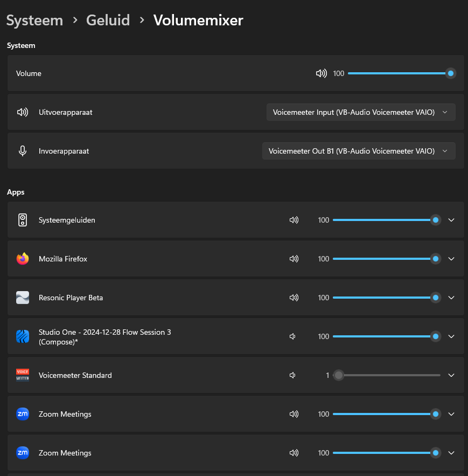This screenshot has width=468, height=476.
Task: Click the Volumemixer breadcrumb title
Action: (198, 20)
